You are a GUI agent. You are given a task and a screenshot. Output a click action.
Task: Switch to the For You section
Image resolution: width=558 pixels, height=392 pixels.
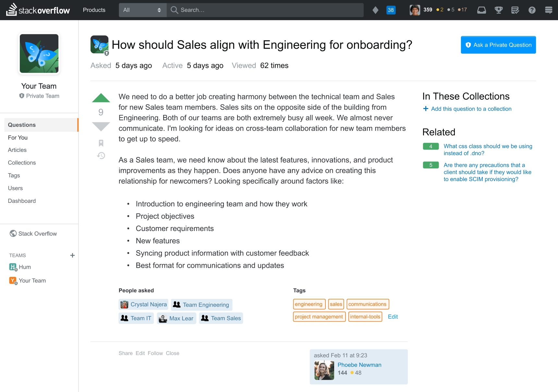[x=18, y=137]
